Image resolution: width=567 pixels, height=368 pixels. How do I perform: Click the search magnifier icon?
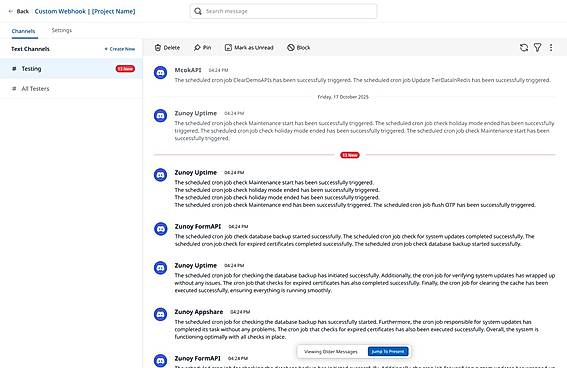pyautogui.click(x=198, y=11)
